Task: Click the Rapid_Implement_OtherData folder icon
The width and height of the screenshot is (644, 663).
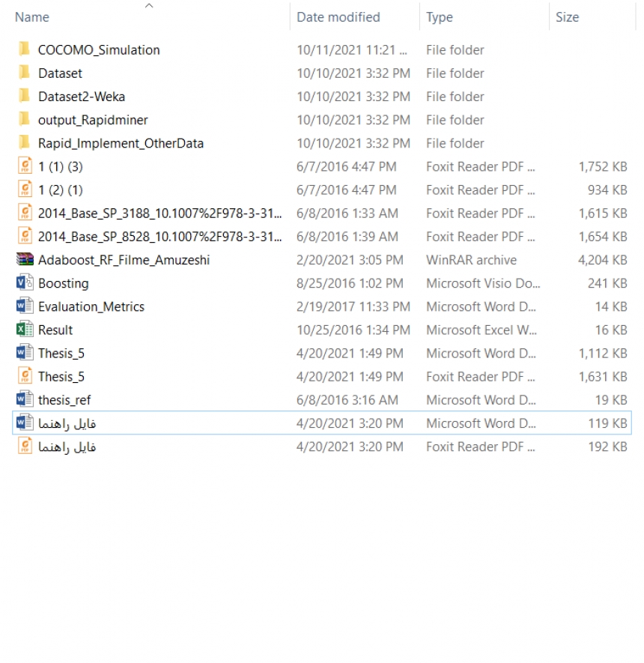Action: click(25, 142)
